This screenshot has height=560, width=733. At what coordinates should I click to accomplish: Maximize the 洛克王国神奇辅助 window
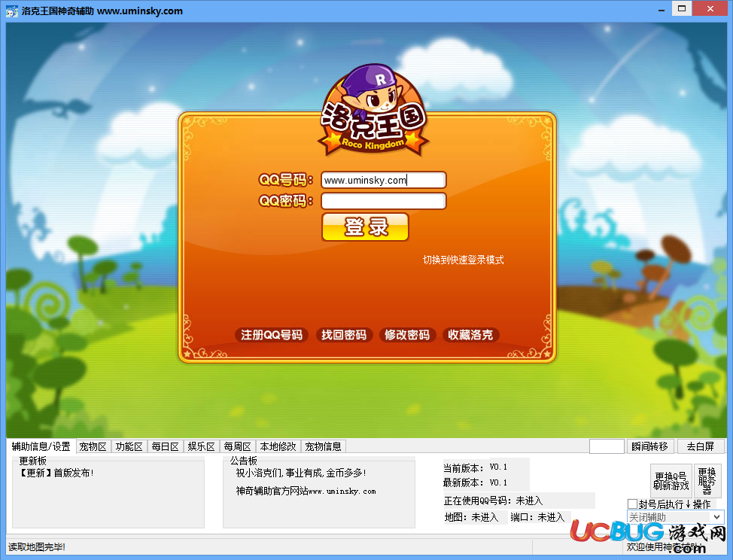coord(682,9)
